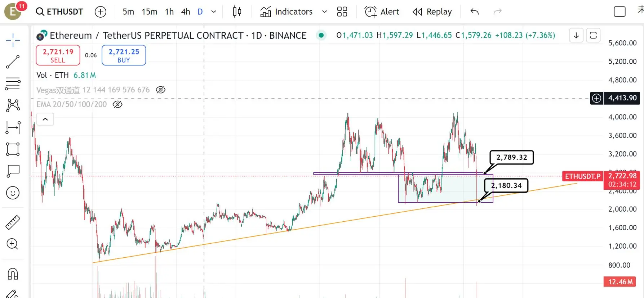Redo the last chart action
This screenshot has width=644, height=298.
[x=497, y=12]
